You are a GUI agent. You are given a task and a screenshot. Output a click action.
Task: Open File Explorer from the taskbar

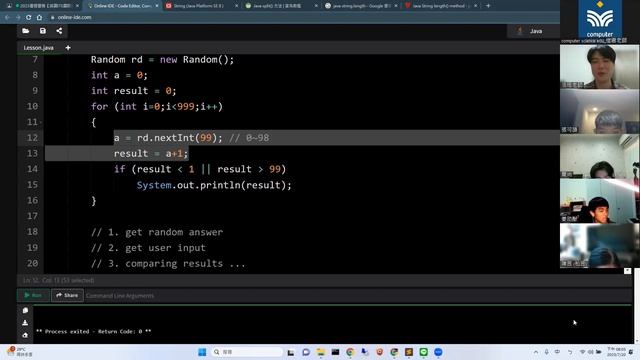click(320, 352)
